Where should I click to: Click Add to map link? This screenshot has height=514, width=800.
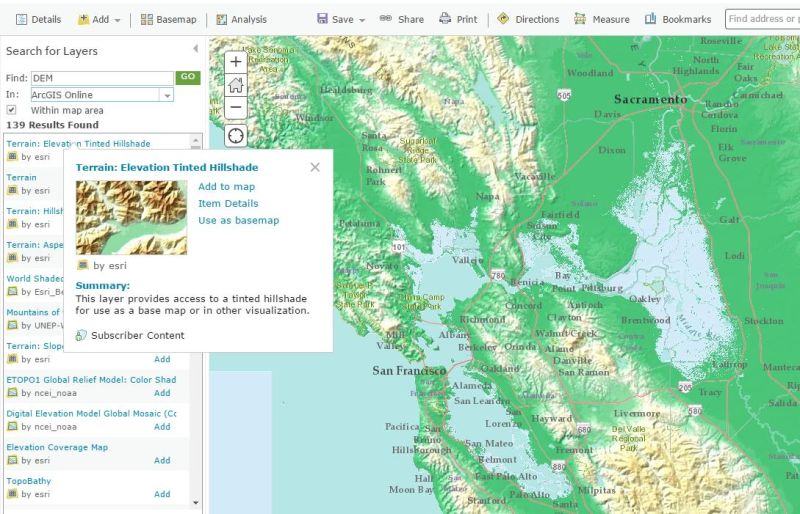[227, 187]
